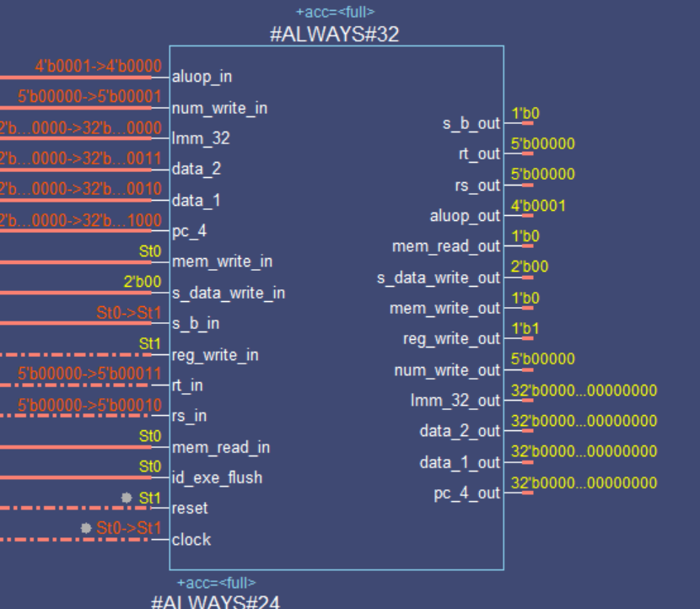Select the 5'b00000->5'b00001 value on num_write_in
Screen dimensions: 700x609
[89, 97]
